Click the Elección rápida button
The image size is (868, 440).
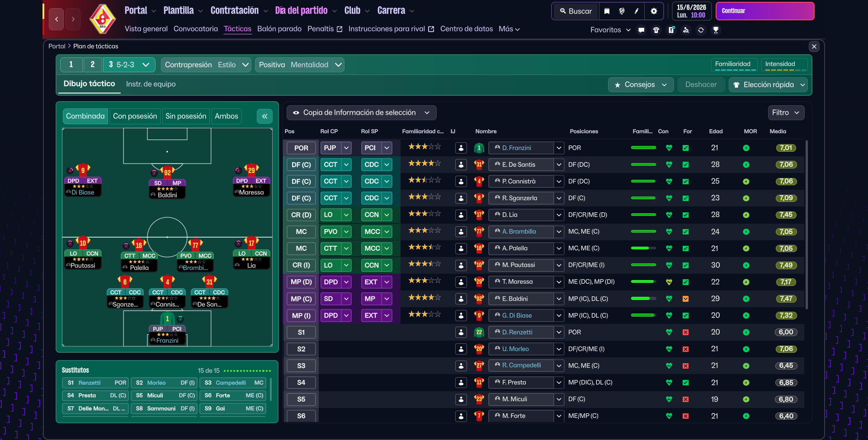pyautogui.click(x=768, y=85)
